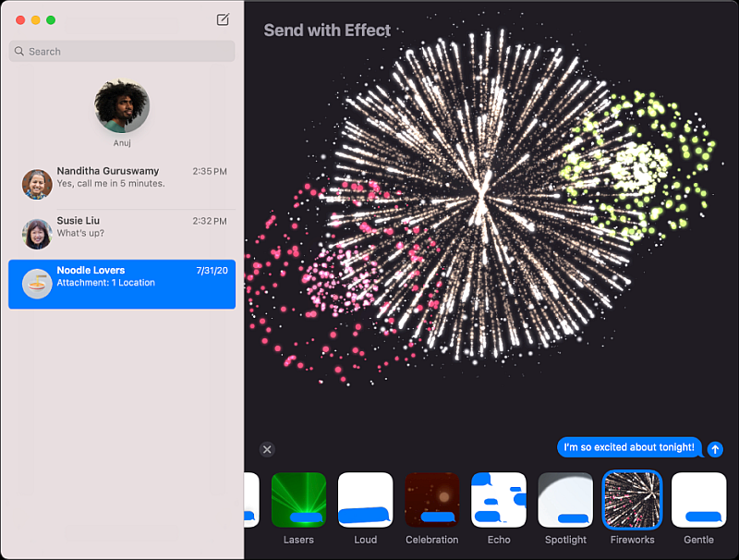Choose the Gentle bubble effect

click(x=698, y=500)
